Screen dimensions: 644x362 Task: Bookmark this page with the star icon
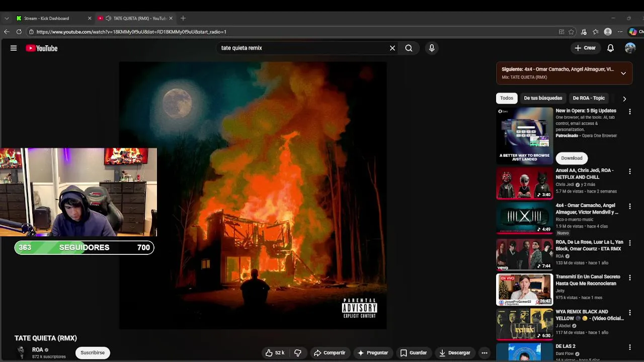[572, 32]
